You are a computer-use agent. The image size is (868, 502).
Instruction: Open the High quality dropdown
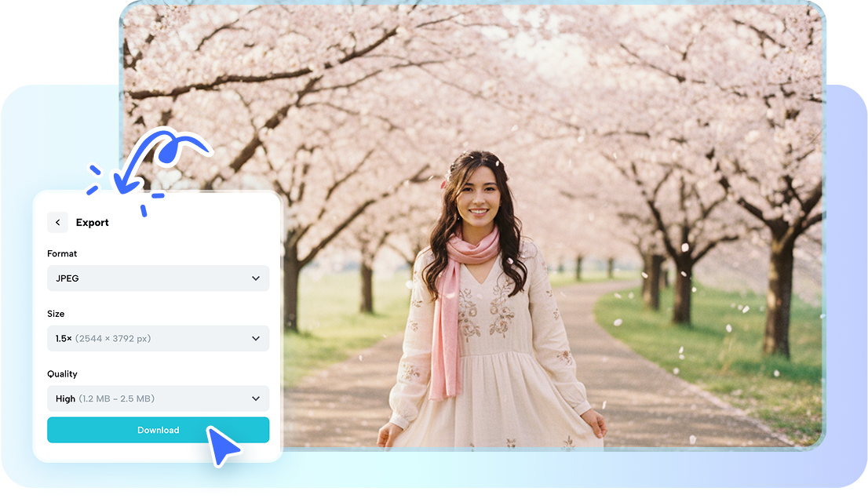click(158, 398)
